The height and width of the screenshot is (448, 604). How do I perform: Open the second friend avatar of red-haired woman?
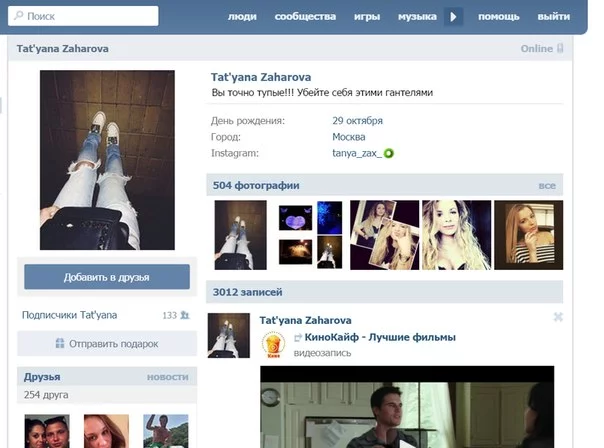106,431
